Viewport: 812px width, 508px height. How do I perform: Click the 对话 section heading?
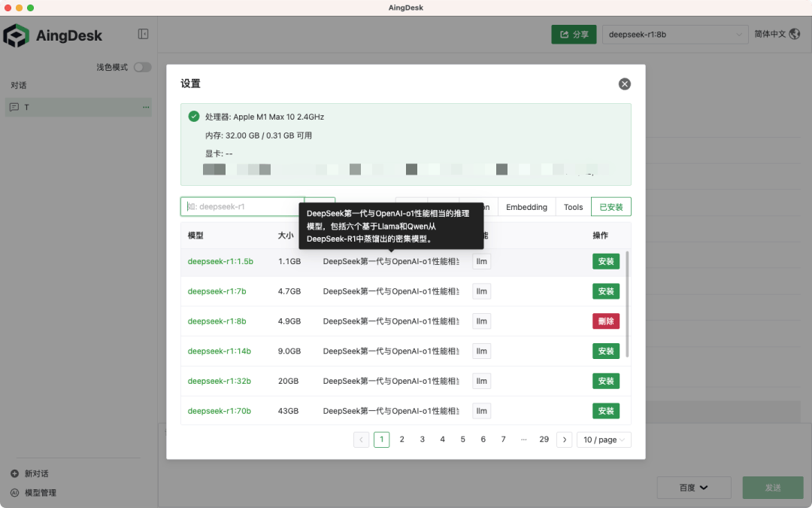tap(19, 85)
